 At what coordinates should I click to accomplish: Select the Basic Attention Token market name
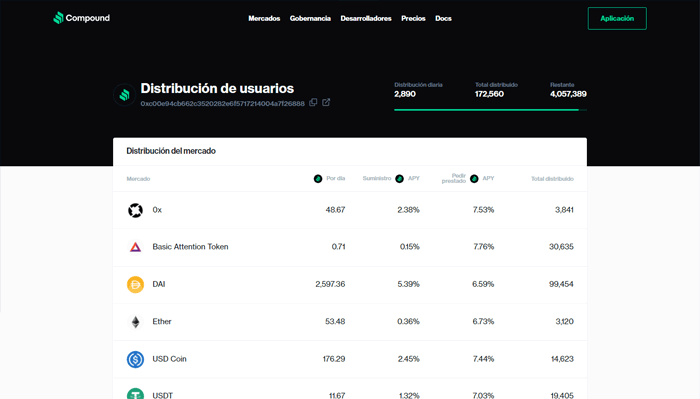coord(190,247)
